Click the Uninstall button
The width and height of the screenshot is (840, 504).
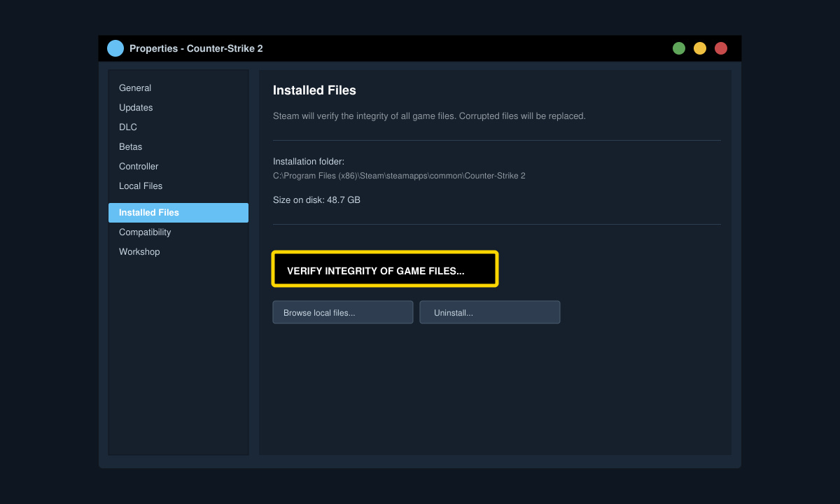click(490, 312)
